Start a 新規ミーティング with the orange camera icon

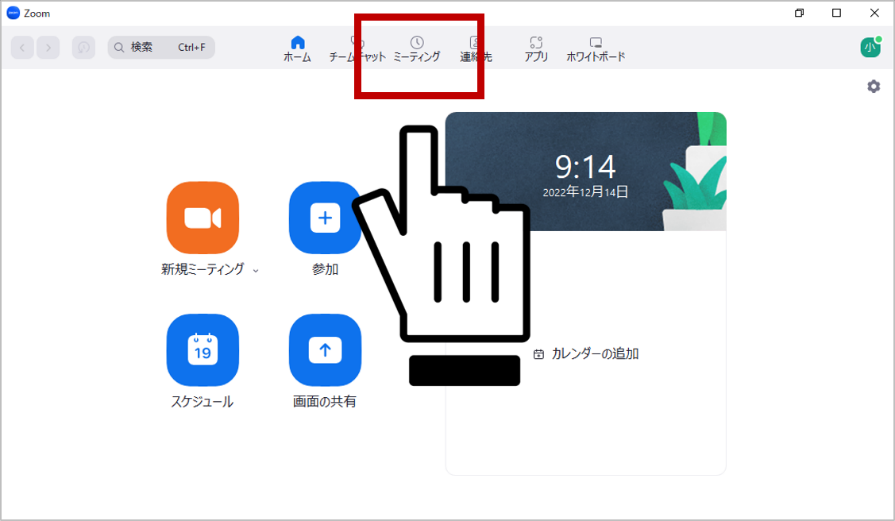coord(203,217)
